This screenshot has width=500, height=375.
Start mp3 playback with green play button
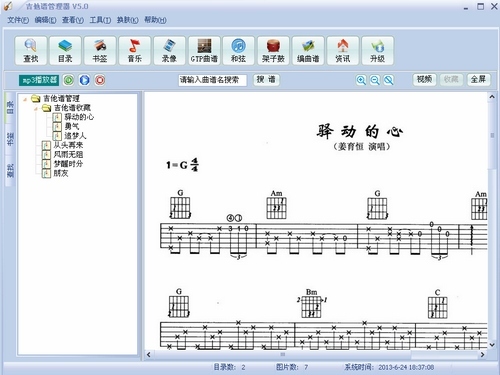(69, 80)
